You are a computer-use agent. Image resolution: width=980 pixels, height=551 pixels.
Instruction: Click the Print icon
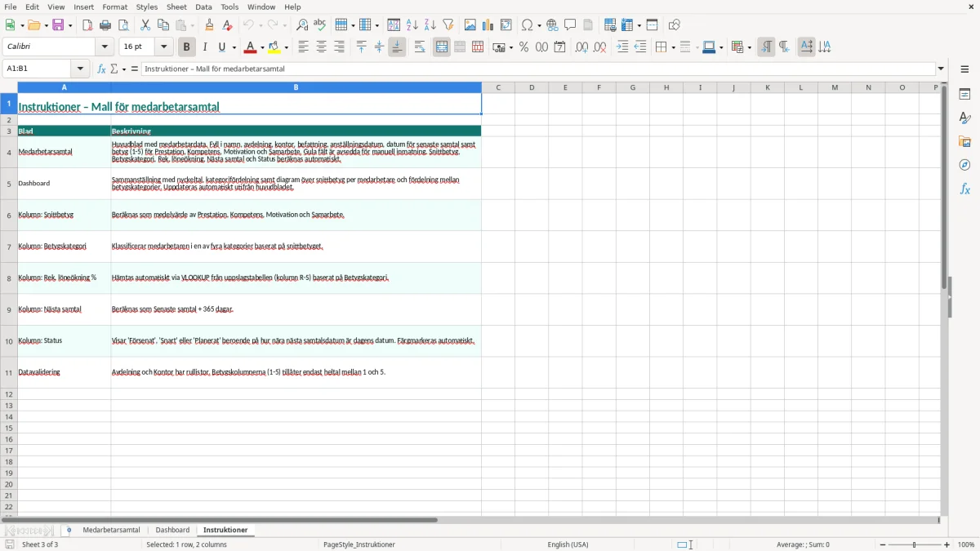click(x=105, y=25)
